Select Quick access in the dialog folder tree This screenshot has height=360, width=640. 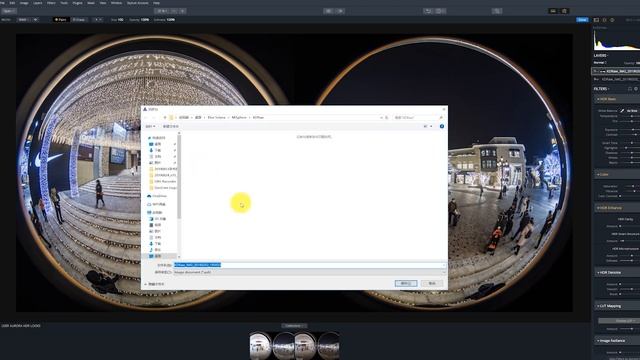point(156,138)
